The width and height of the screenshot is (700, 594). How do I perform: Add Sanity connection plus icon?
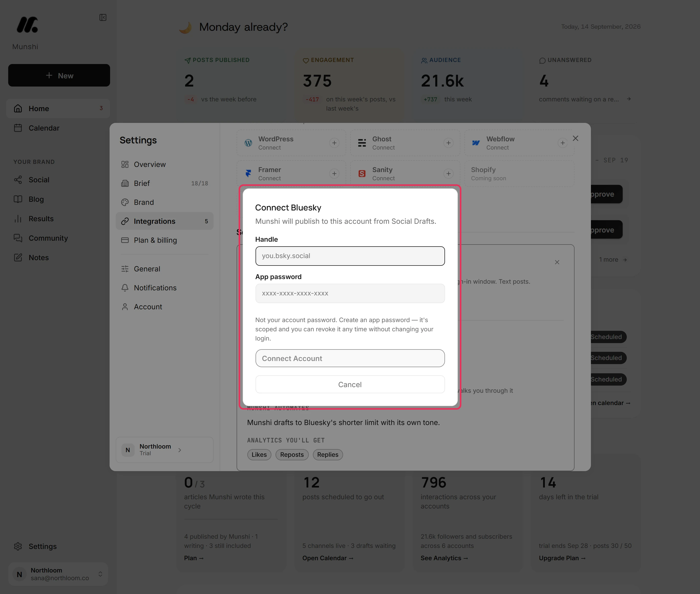coord(449,173)
